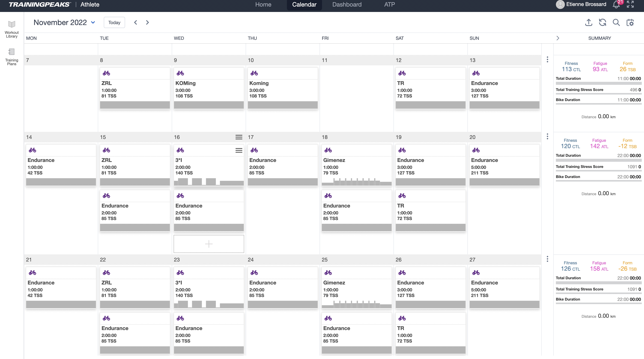
Task: Click Etienne Brossard profile avatar
Action: [560, 4]
